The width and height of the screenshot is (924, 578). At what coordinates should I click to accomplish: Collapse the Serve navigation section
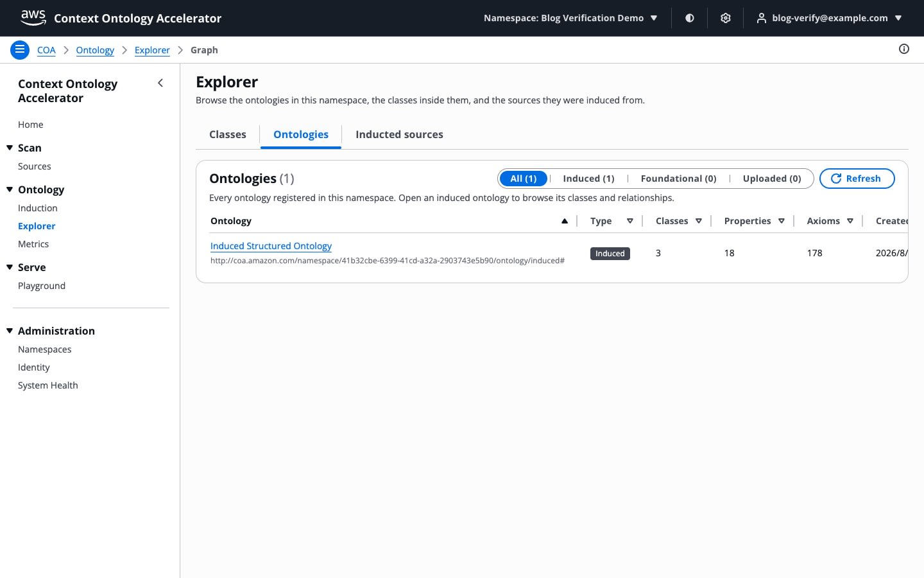[10, 267]
